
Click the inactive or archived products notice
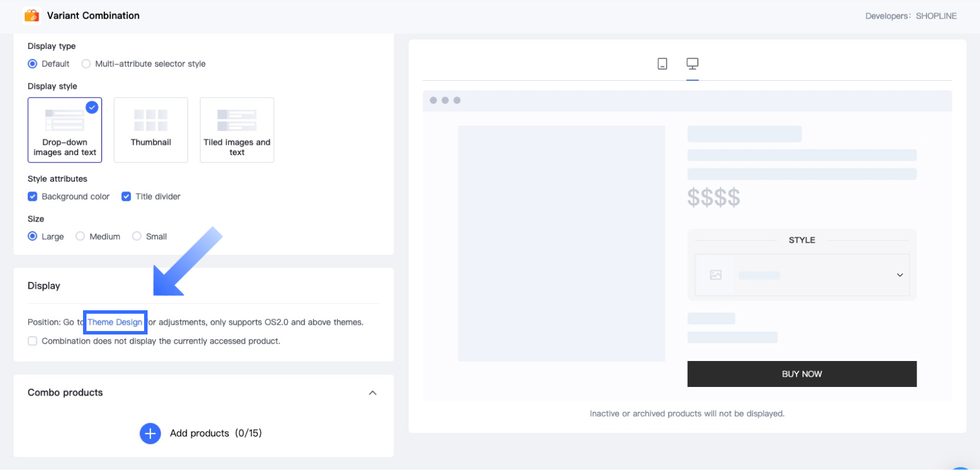pyautogui.click(x=687, y=414)
